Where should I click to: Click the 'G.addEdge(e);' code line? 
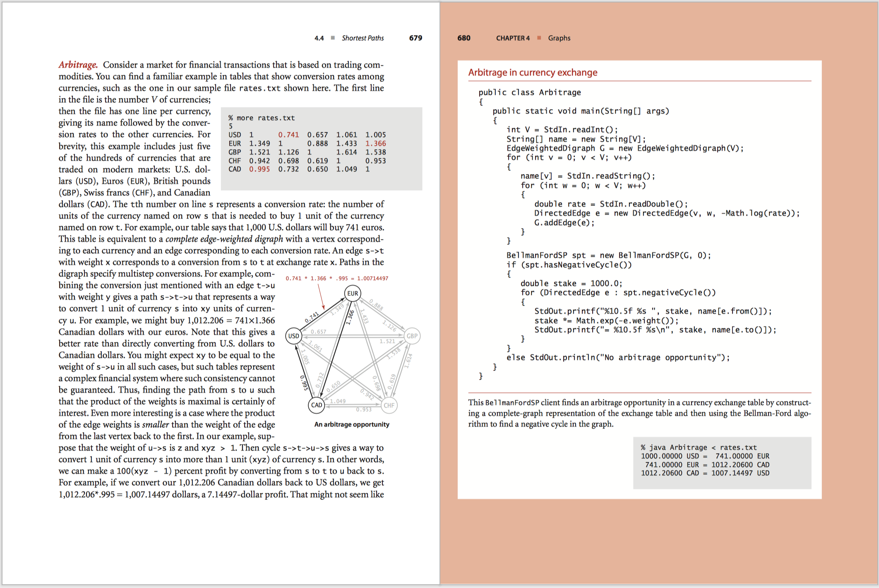click(x=564, y=222)
